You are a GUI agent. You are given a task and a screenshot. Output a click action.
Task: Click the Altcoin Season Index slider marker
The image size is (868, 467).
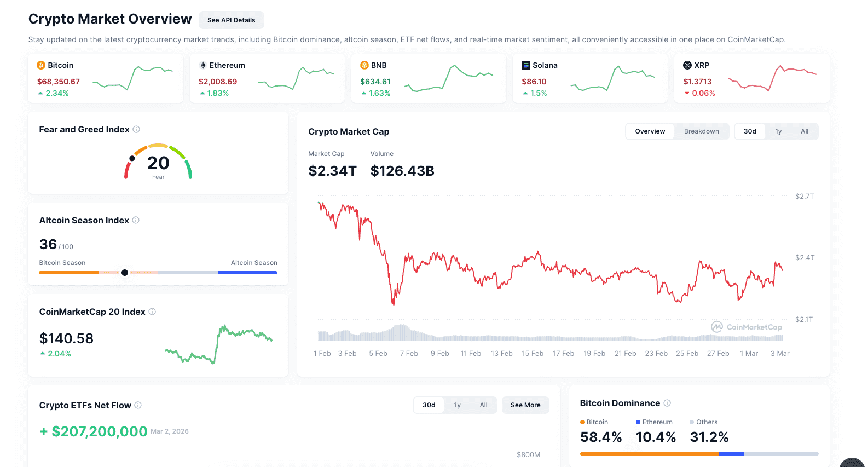pyautogui.click(x=125, y=273)
